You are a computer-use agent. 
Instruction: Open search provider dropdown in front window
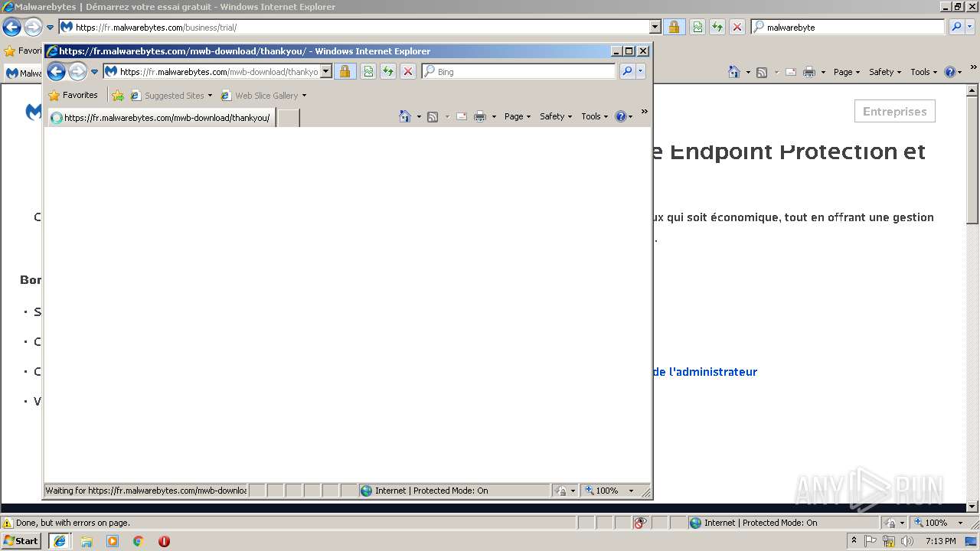(641, 71)
